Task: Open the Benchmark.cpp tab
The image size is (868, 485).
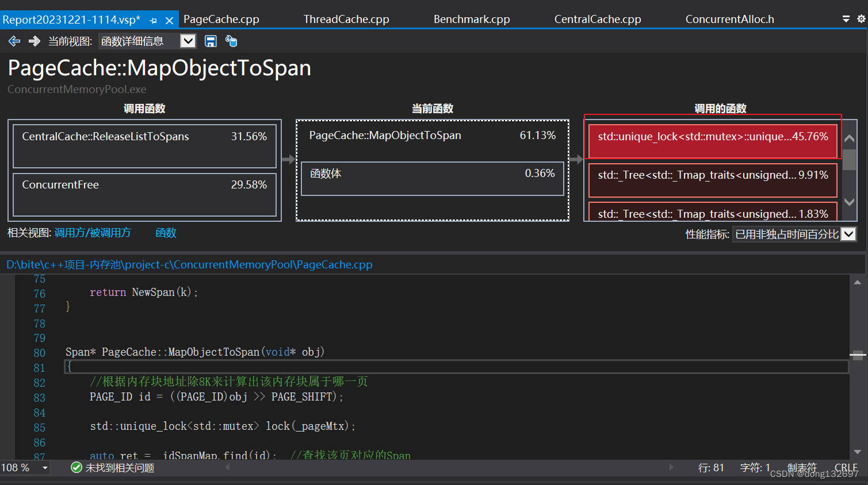Action: point(472,20)
